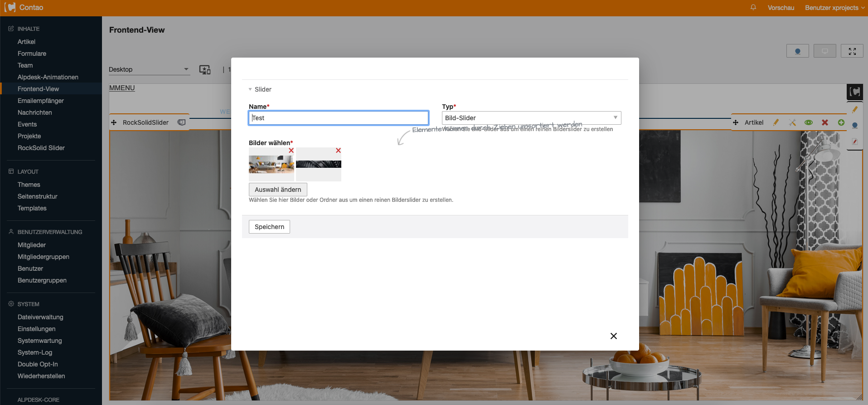Image resolution: width=868 pixels, height=405 pixels.
Task: Click the green plus add icon in Artikel bar
Action: tap(841, 122)
